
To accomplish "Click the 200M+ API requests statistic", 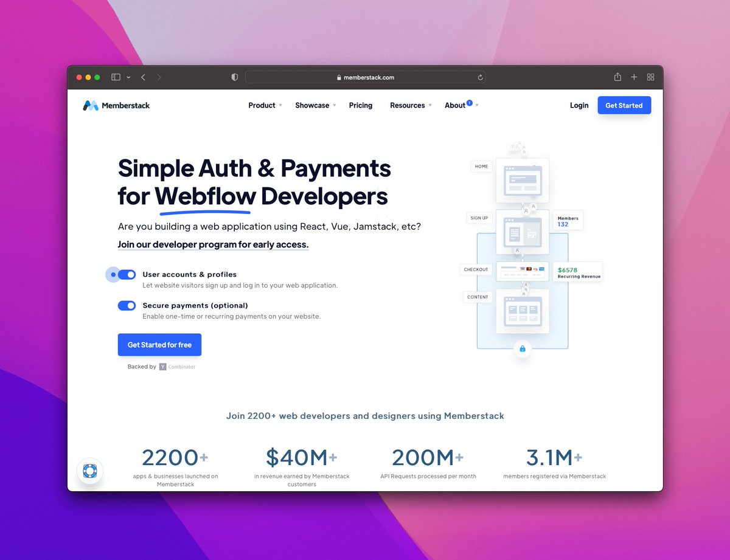I will (428, 463).
